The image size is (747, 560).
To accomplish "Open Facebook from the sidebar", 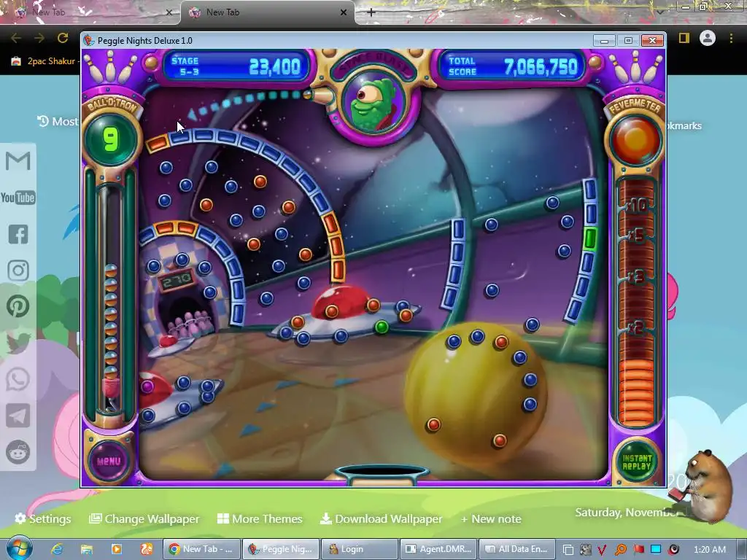I will point(18,234).
